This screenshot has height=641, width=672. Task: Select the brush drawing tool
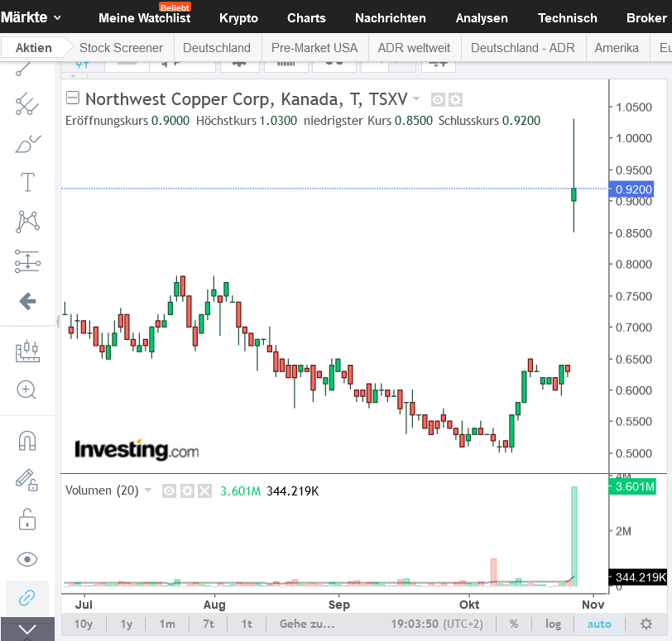[27, 144]
